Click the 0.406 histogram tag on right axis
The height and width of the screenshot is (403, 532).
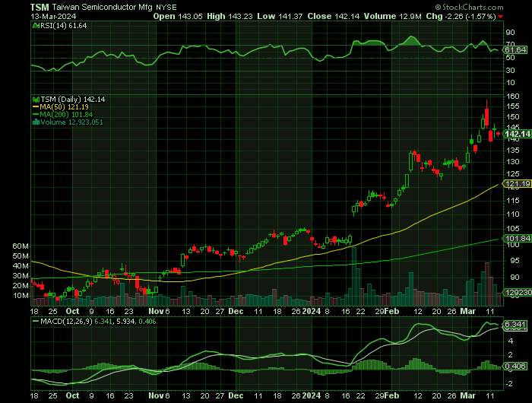515,366
